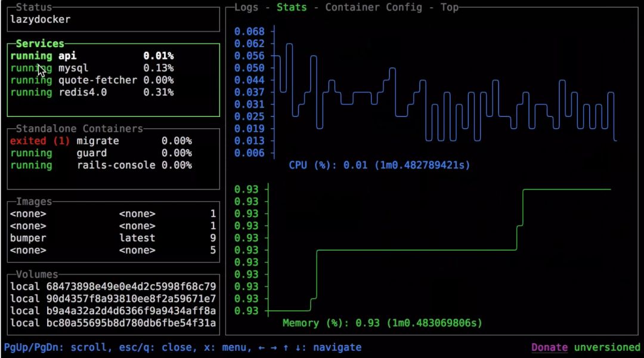Click the 0.13% mysql CPU value
This screenshot has height=358, width=644.
159,68
